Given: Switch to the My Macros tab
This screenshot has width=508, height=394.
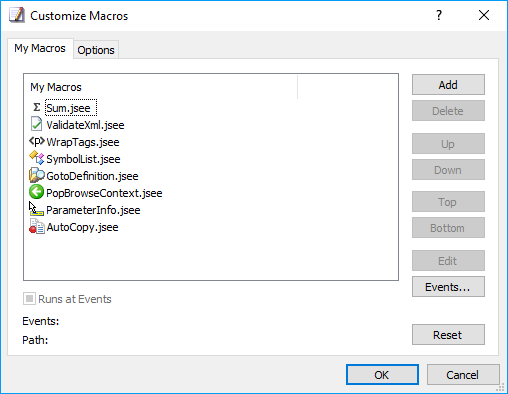Looking at the screenshot, I should [40, 48].
